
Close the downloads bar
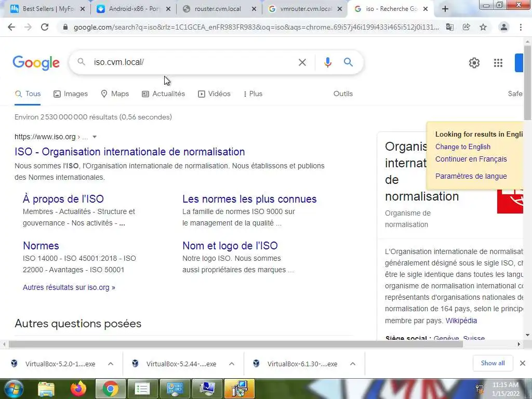(523, 363)
